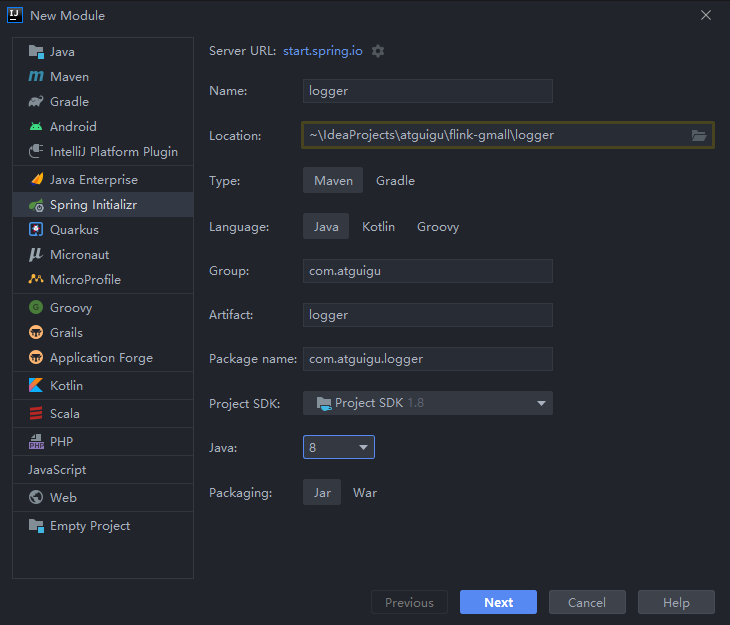Open server URL settings gear
Viewport: 730px width, 625px height.
378,51
